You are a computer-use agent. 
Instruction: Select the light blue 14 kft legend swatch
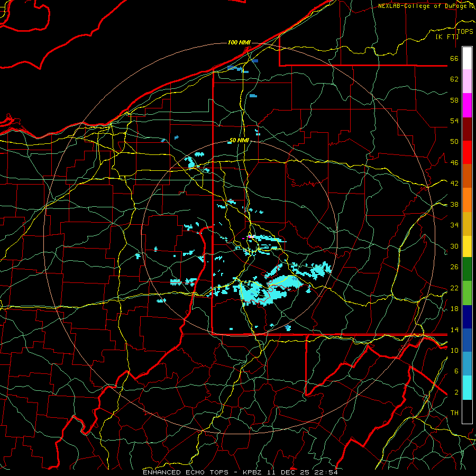(467, 364)
